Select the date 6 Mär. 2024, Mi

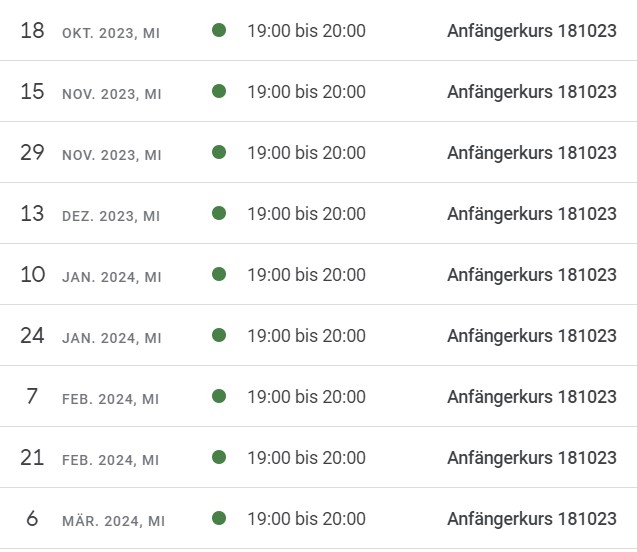[x=95, y=519]
